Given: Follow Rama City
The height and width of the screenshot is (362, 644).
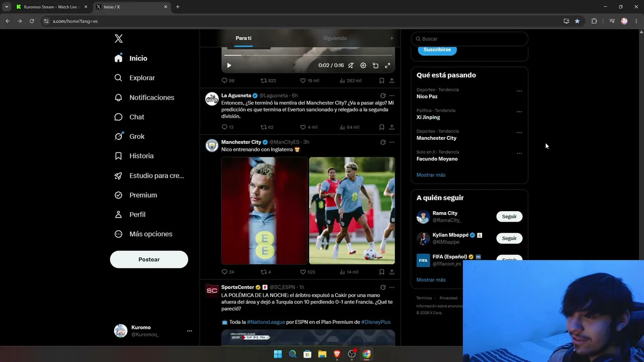Looking at the screenshot, I should tap(509, 217).
